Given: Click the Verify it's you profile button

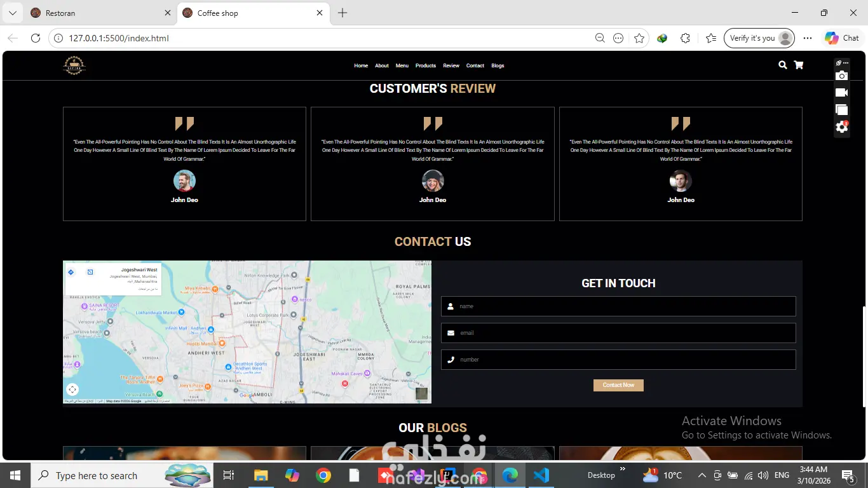Looking at the screenshot, I should point(759,38).
